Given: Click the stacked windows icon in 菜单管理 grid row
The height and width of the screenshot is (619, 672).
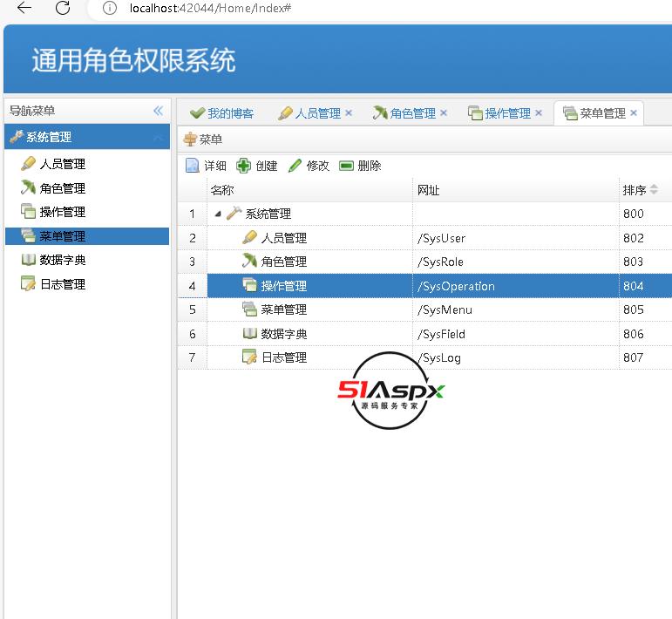Looking at the screenshot, I should 249,309.
